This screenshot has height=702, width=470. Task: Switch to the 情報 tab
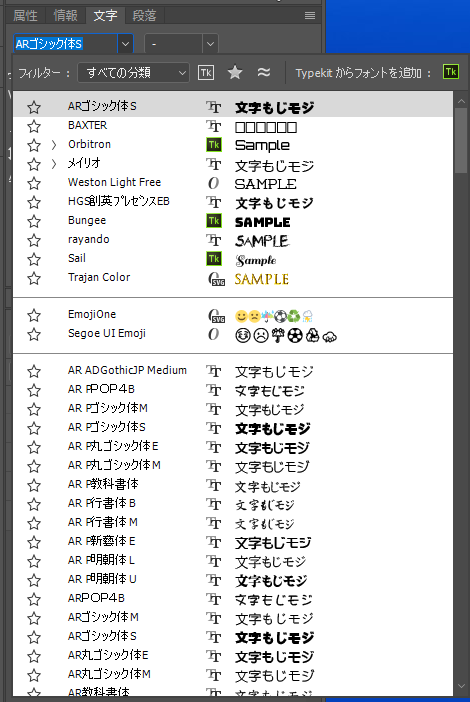[x=65, y=16]
